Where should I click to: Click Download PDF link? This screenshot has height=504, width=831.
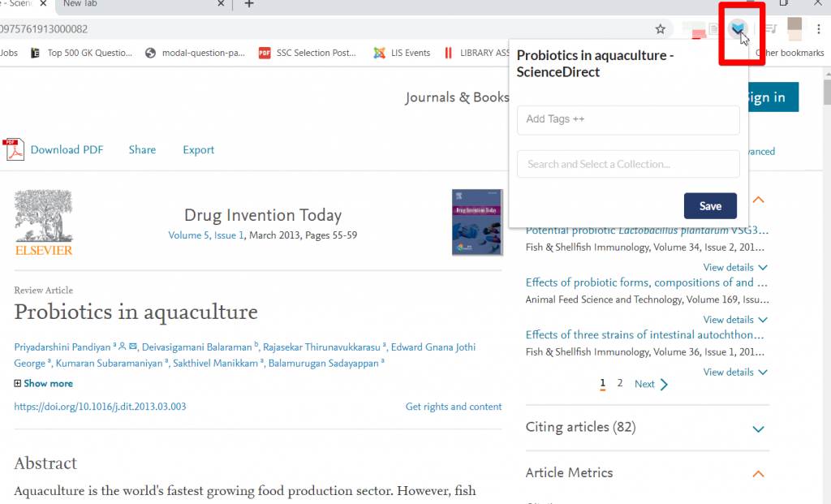(x=67, y=150)
